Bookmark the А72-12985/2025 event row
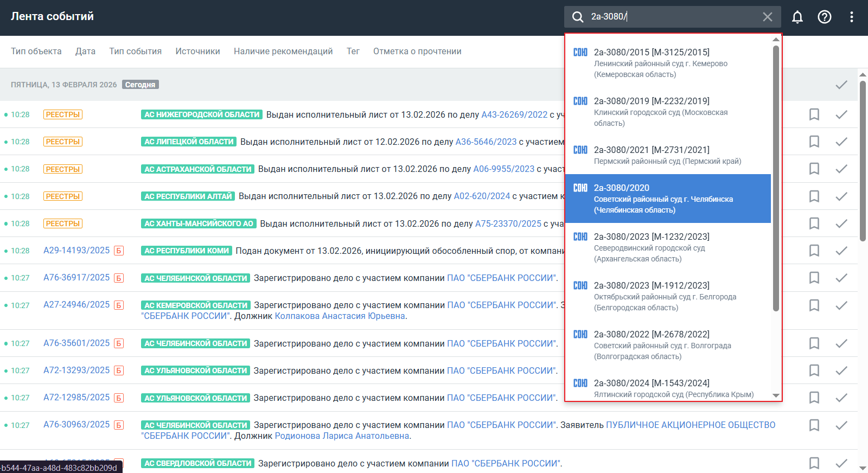This screenshot has height=473, width=868. point(814,398)
